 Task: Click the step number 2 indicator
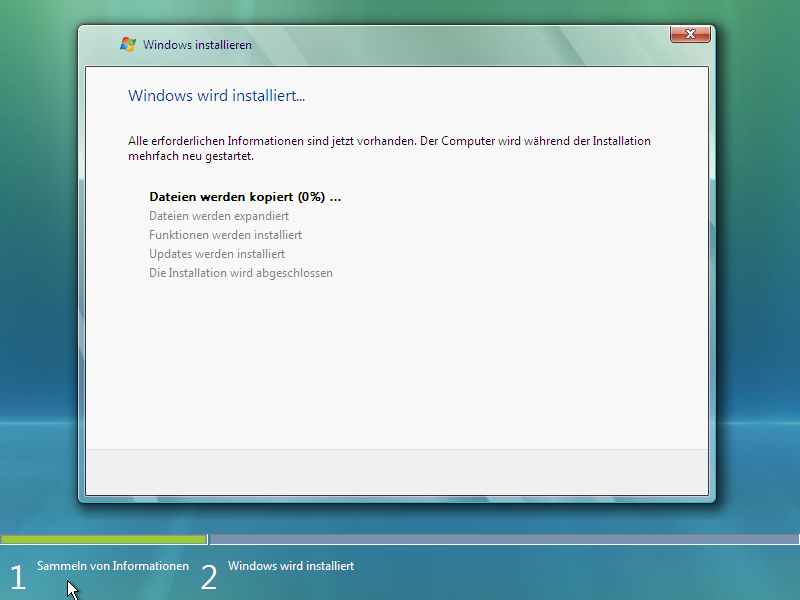(x=208, y=577)
